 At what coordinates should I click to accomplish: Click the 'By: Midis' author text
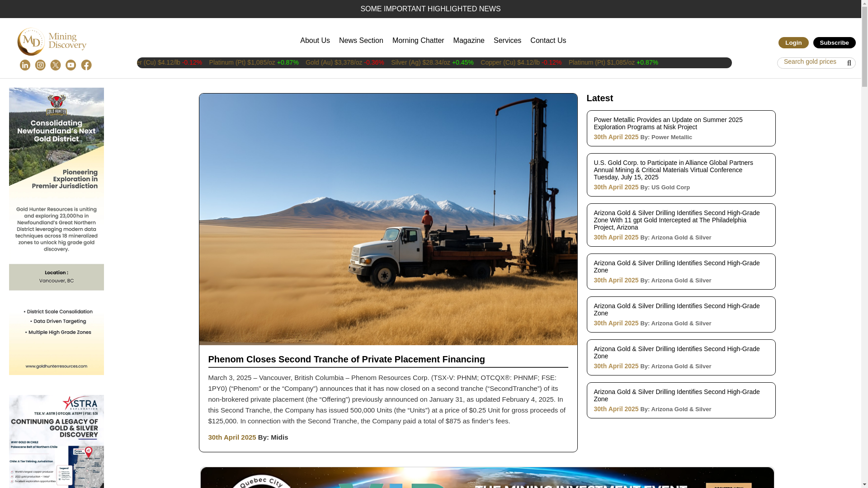[273, 437]
